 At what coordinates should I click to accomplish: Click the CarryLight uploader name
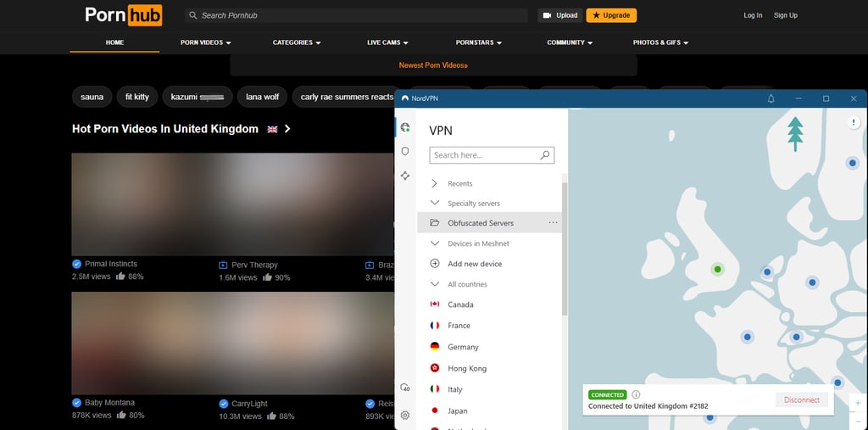(x=251, y=404)
